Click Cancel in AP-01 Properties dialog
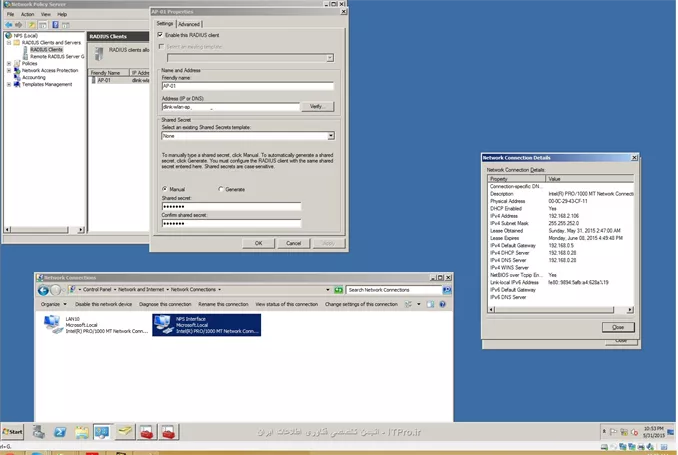Viewport: 678px width, 455px height. pyautogui.click(x=293, y=243)
